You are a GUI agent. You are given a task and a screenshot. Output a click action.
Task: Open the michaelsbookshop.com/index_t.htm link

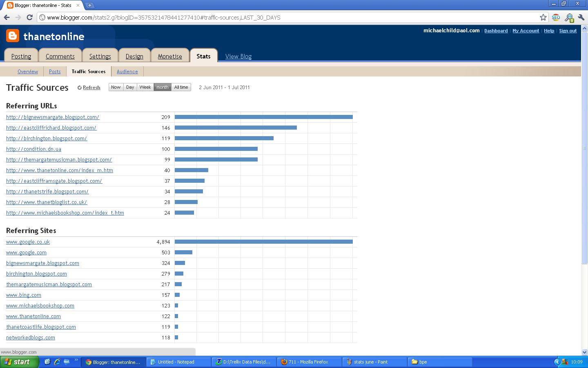[65, 213]
